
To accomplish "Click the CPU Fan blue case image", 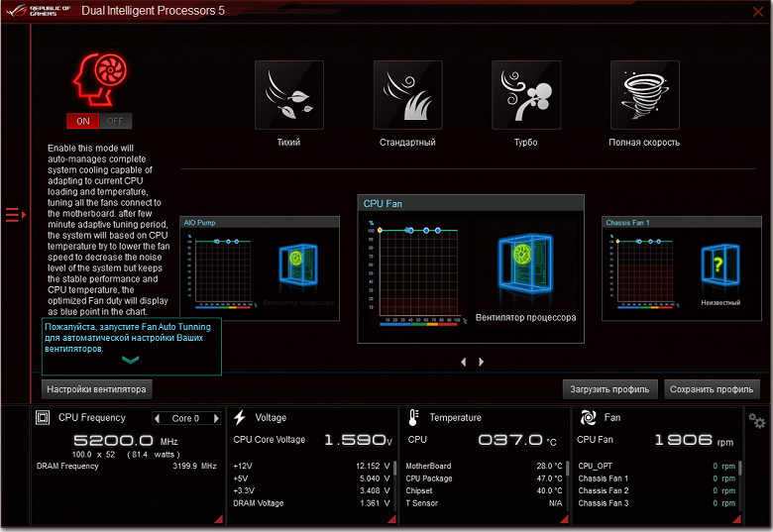I will coord(525,263).
